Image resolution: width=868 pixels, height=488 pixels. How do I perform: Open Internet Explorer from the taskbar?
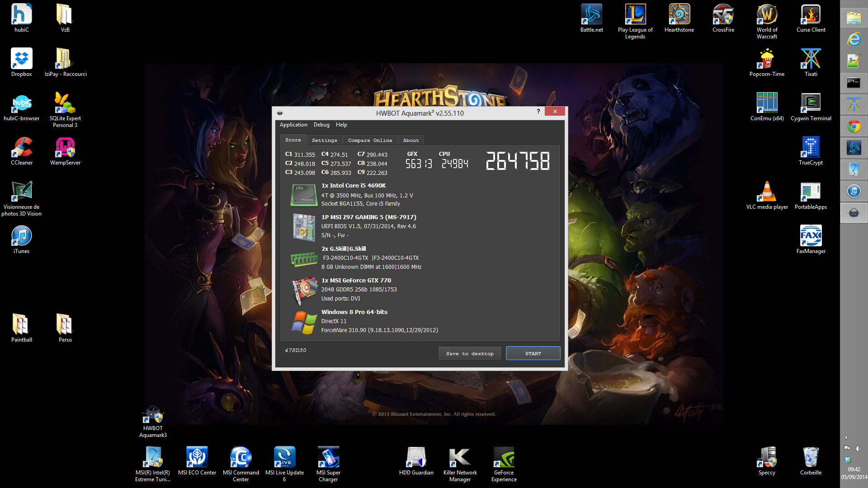pyautogui.click(x=854, y=39)
